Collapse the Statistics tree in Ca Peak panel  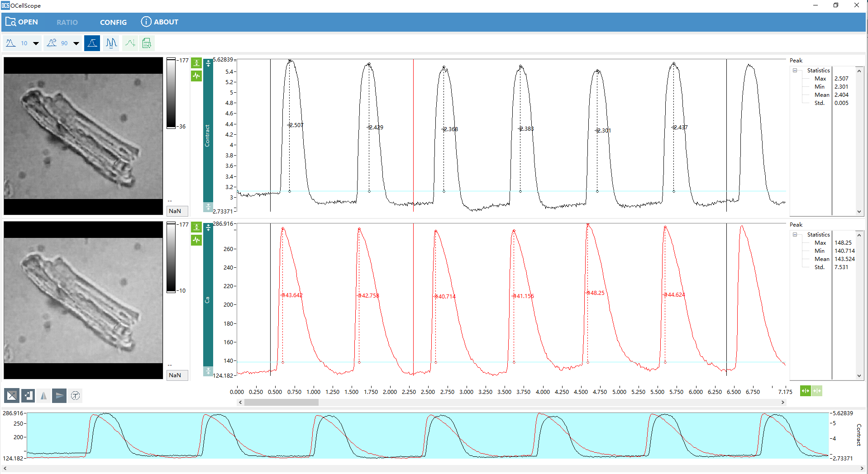[795, 235]
